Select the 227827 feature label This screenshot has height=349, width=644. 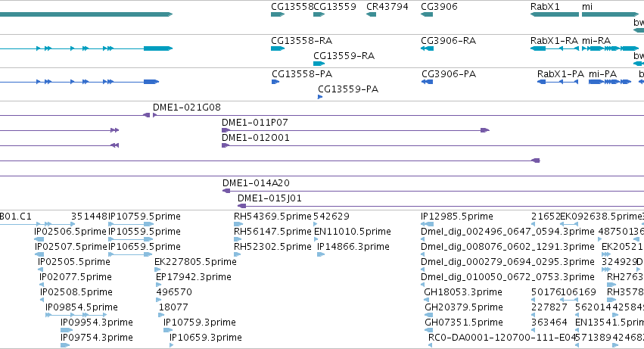(549, 307)
